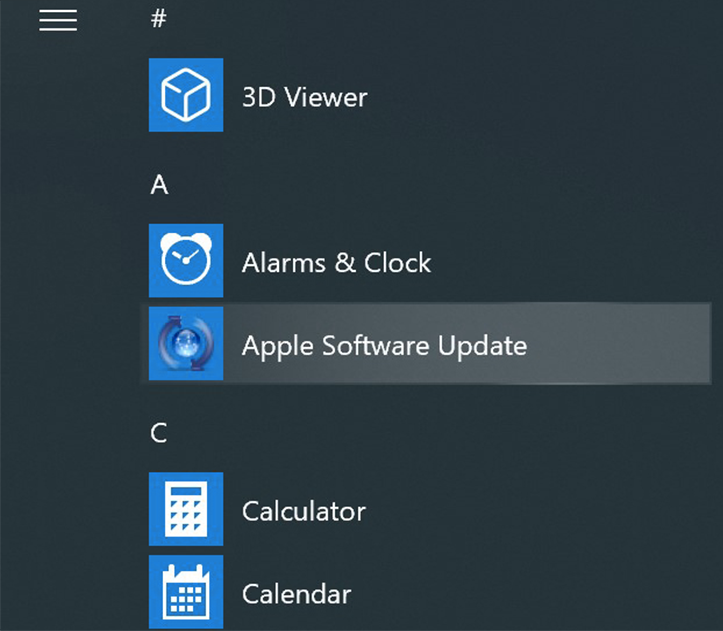
Task: Open the C letter group header
Action: click(159, 433)
